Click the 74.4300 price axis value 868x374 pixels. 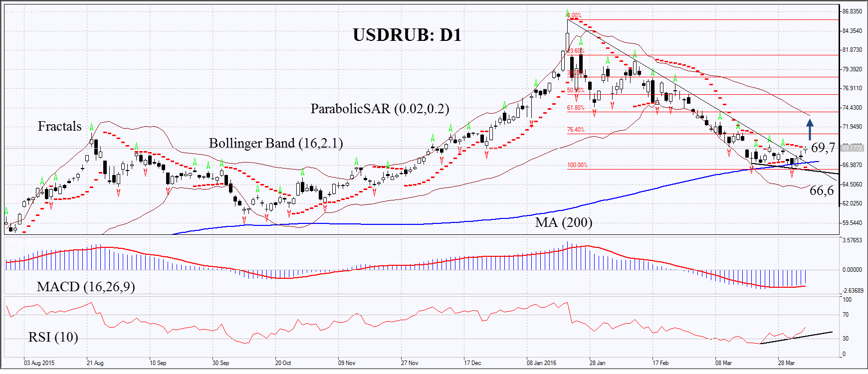click(x=852, y=108)
